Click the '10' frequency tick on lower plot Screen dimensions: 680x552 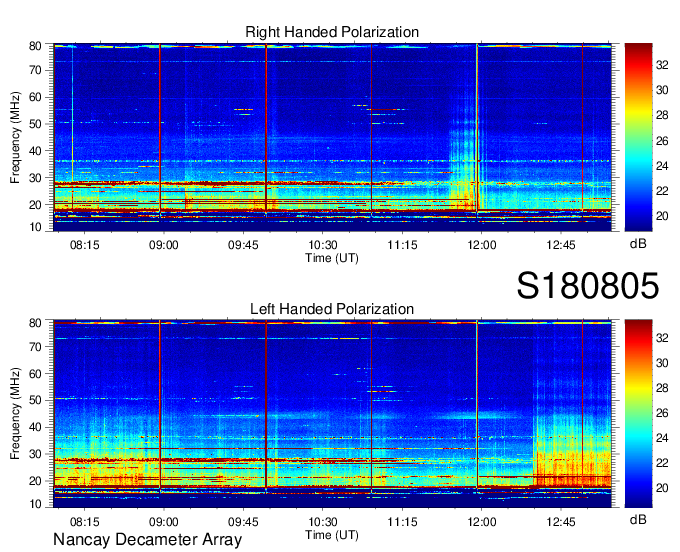35,504
